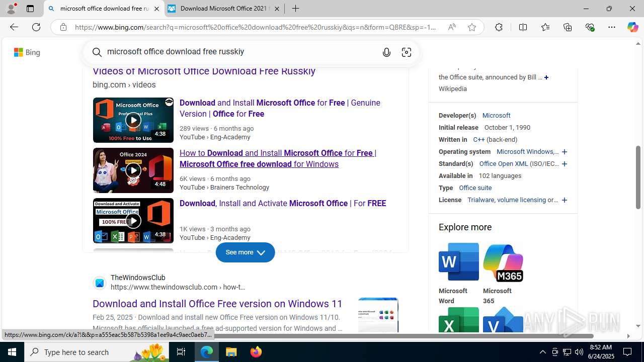
Task: Add this page to favorites star icon
Action: [x=472, y=27]
